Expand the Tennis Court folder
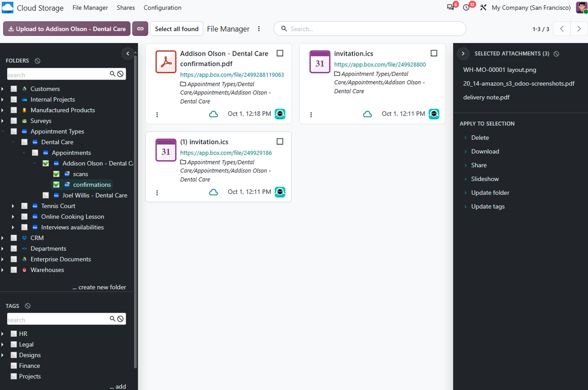588x390 pixels. 13,206
